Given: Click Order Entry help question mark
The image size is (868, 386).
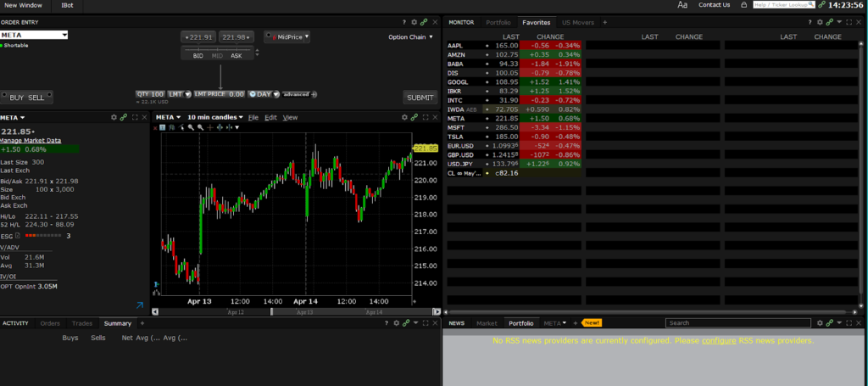Looking at the screenshot, I should pos(404,22).
